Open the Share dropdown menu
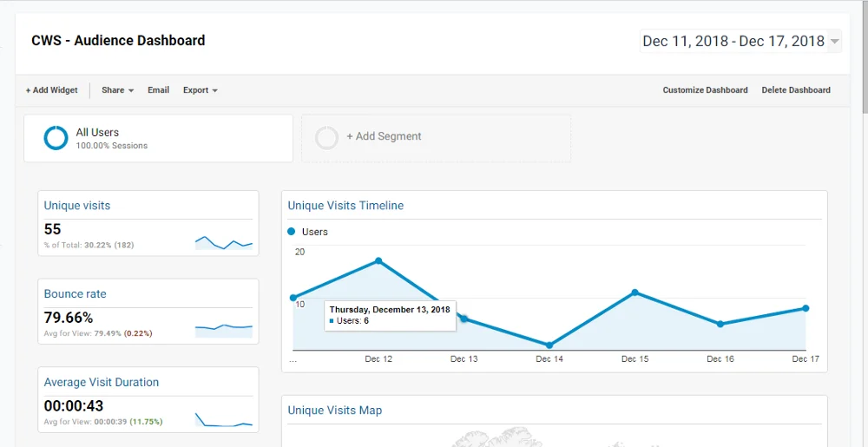This screenshot has height=447, width=868. coord(117,90)
